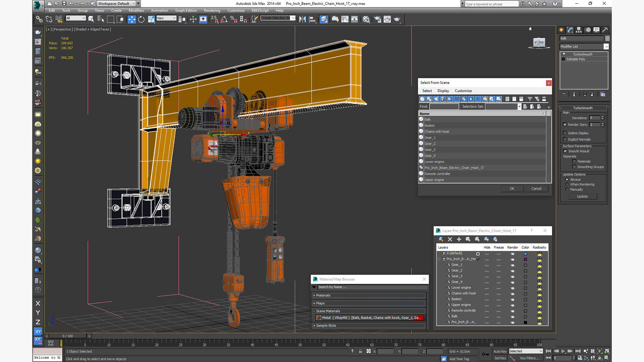Click the ViewCube in the viewport
Viewport: 644px width, 362px height.
coord(539,43)
